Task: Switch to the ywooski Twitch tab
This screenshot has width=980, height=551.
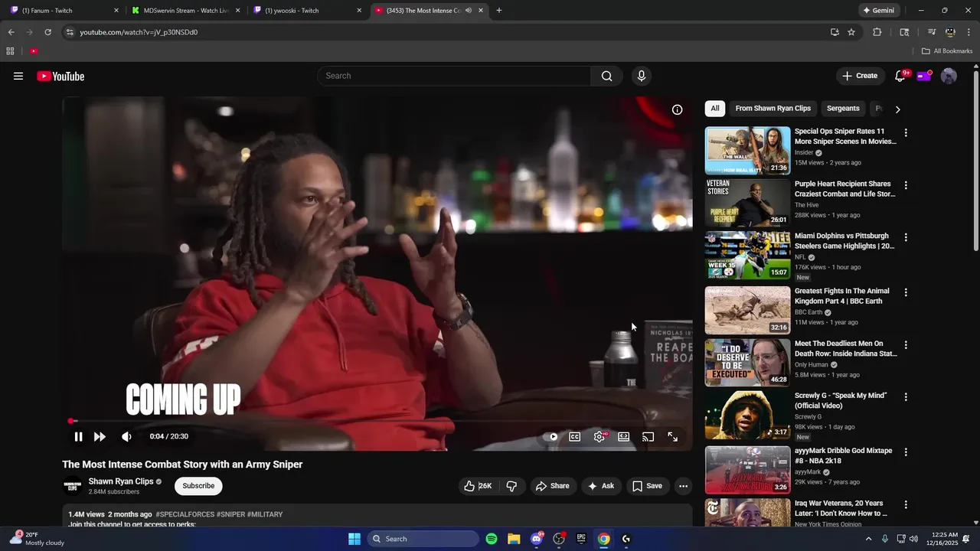Action: (x=308, y=11)
